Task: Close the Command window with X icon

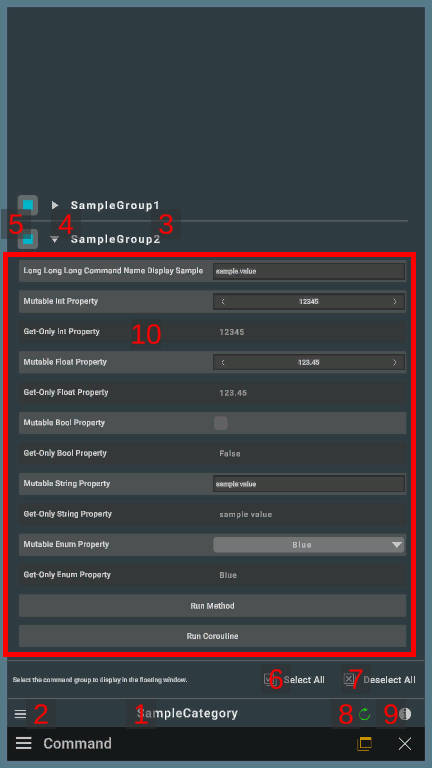Action: [405, 744]
